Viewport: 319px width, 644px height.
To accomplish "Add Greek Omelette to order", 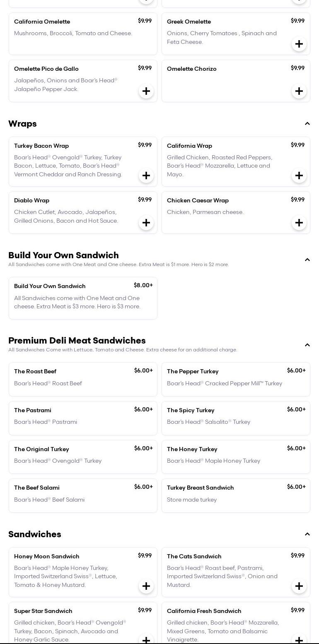I will click(x=299, y=44).
